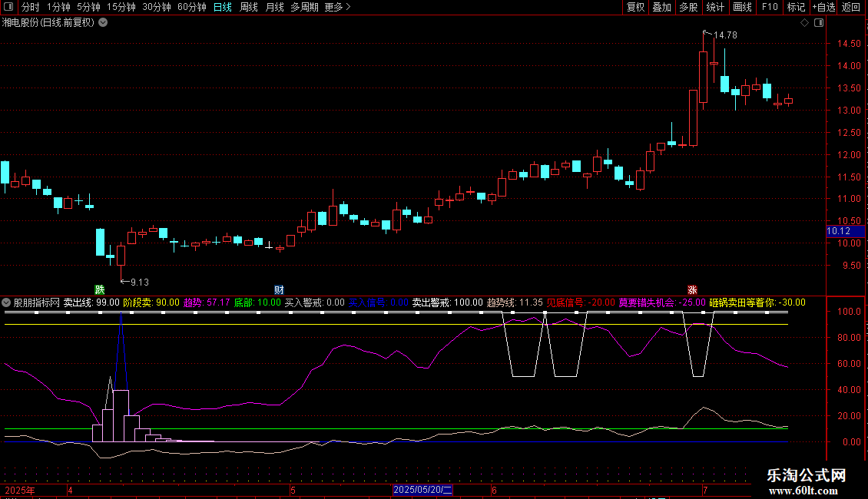The height and width of the screenshot is (499, 868).
Task: Click the 返回 back button
Action: point(851,7)
